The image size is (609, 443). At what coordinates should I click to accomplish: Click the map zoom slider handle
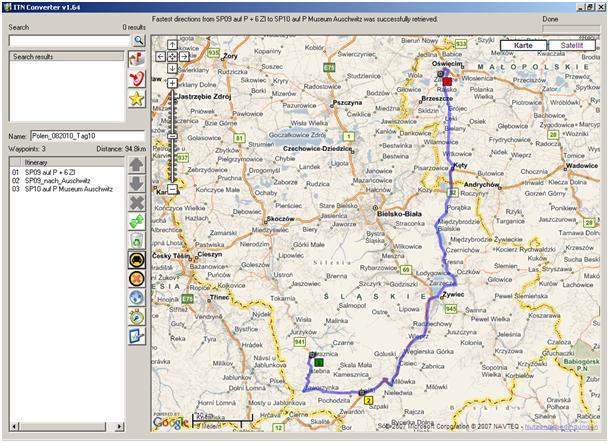pos(172,136)
